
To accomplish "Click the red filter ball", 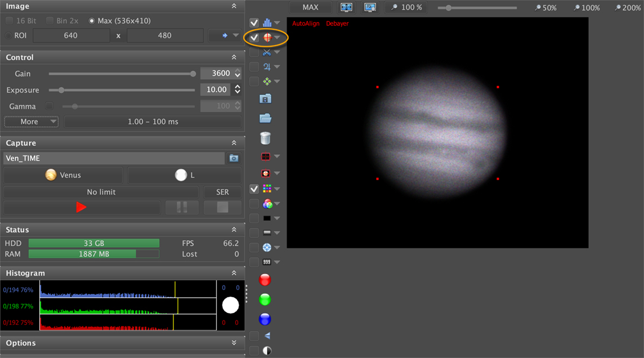I will [265, 280].
